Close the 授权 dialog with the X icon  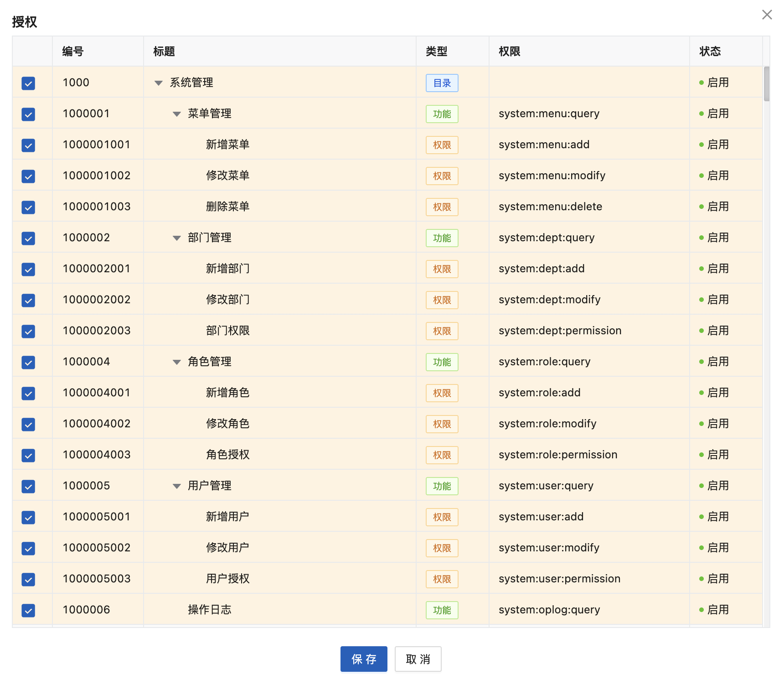pyautogui.click(x=767, y=15)
